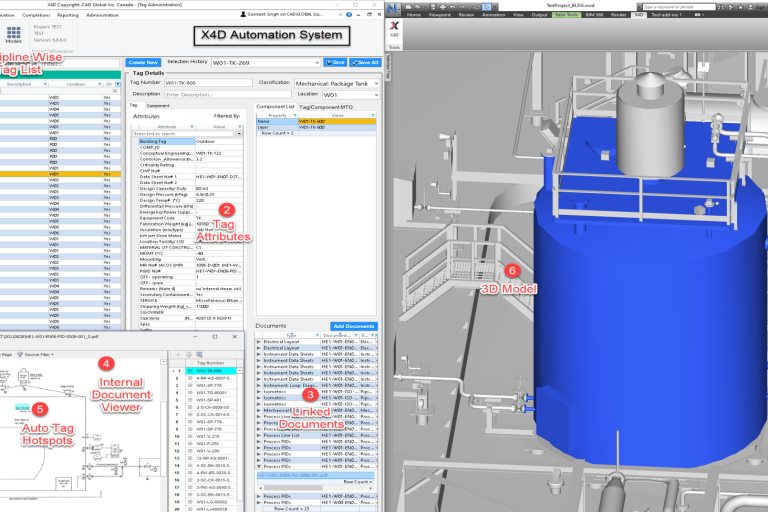Image resolution: width=768 pixels, height=512 pixels.
Task: Click the Save All button
Action: pos(365,63)
